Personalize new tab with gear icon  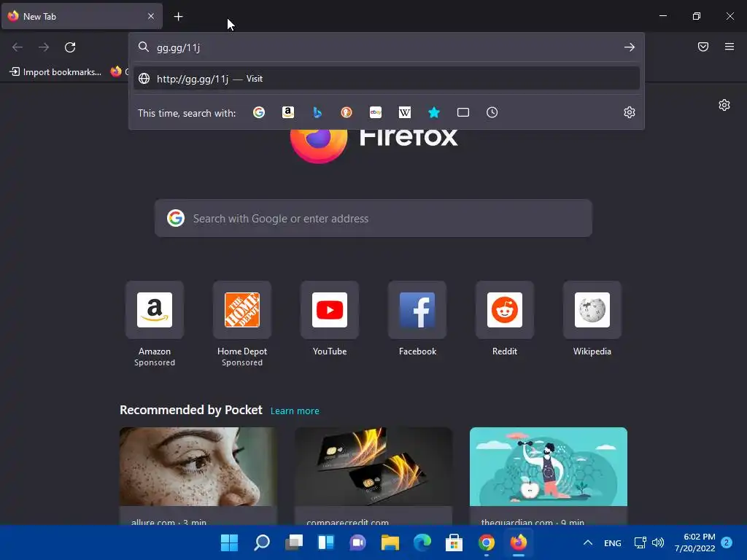coord(724,105)
